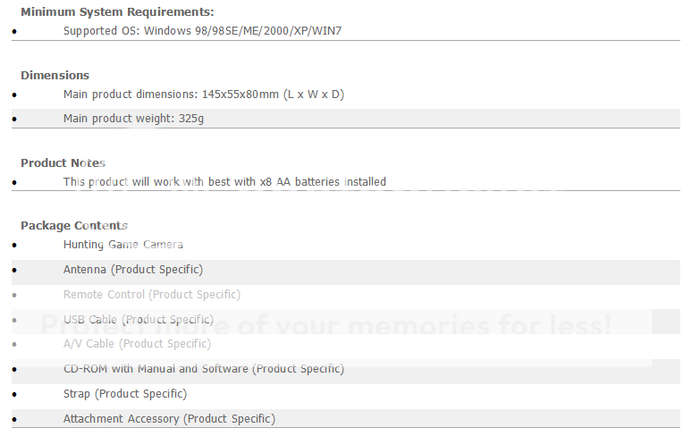Select the Remote Control (Product Specific) item

tap(152, 295)
